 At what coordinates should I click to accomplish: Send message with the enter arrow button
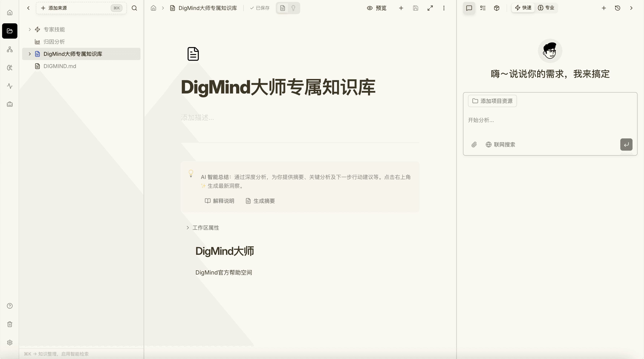pyautogui.click(x=626, y=145)
